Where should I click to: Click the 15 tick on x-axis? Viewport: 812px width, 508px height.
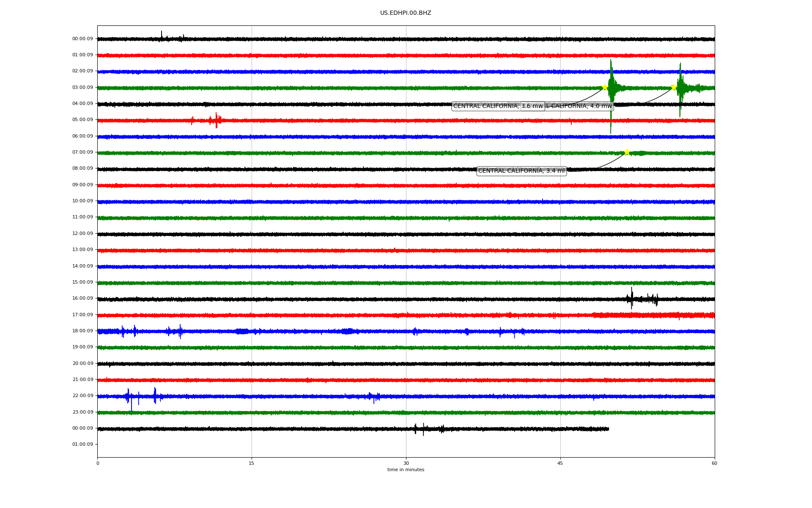coord(252,463)
